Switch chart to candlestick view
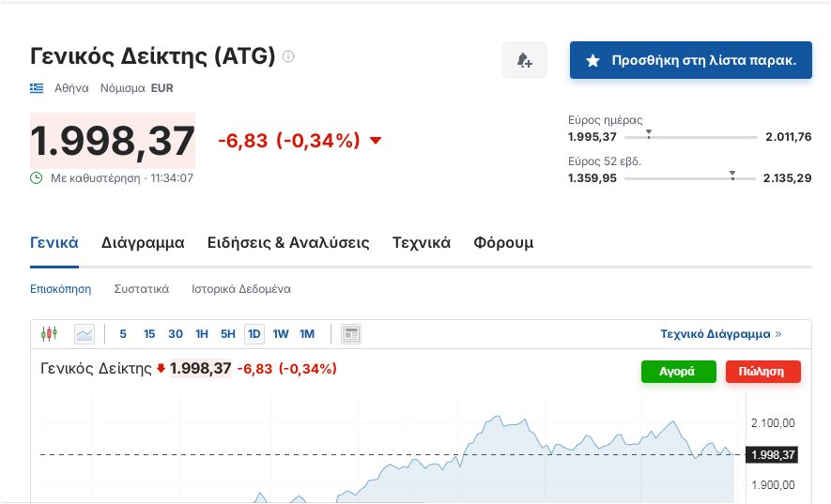The width and height of the screenshot is (831, 504). [49, 333]
